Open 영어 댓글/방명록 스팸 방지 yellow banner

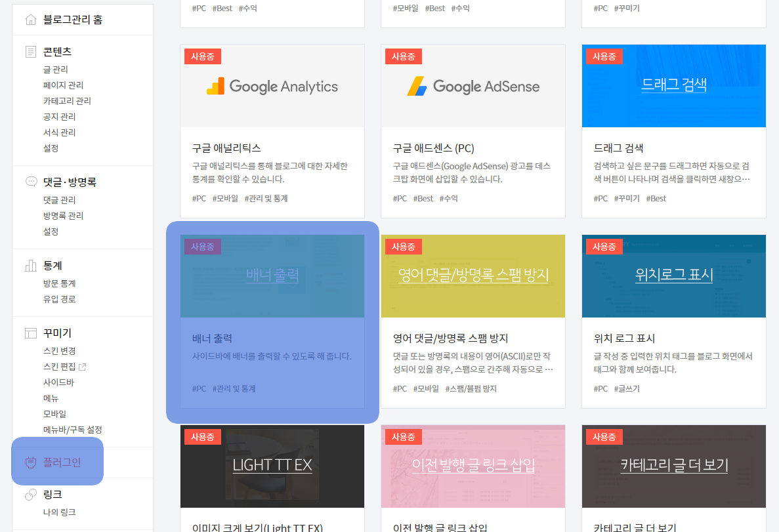click(x=473, y=276)
